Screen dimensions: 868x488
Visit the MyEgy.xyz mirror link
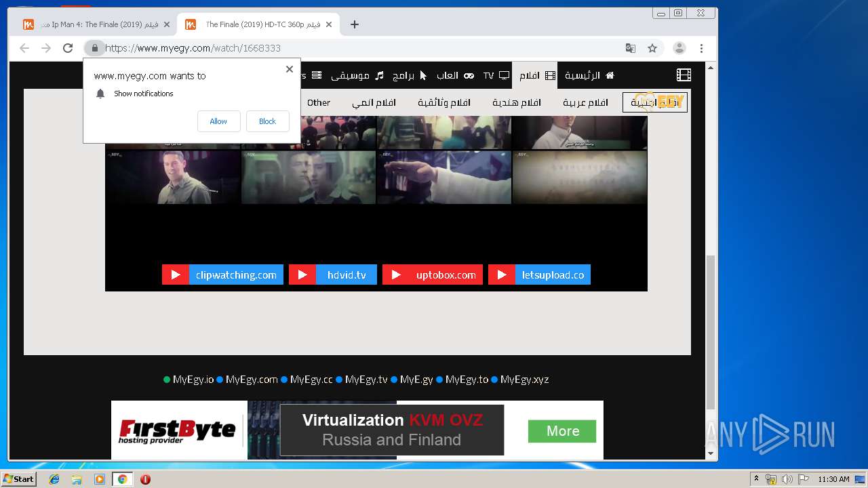tap(524, 380)
